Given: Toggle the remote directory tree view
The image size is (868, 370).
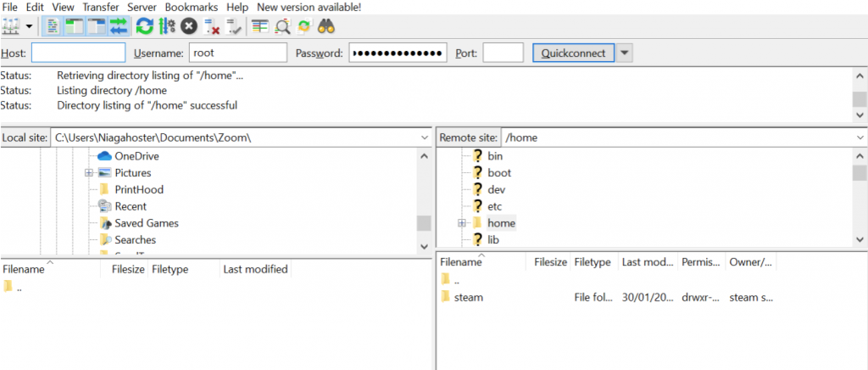Looking at the screenshot, I should [97, 26].
